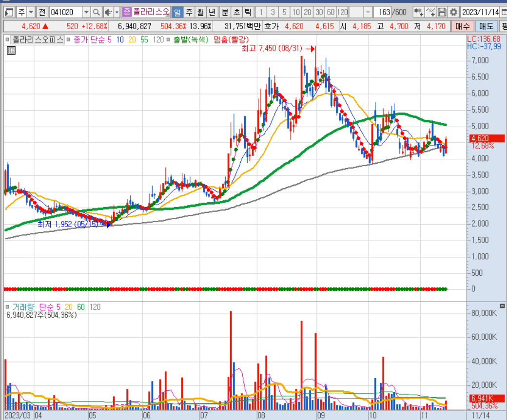The image size is (507, 420).
Task: Toggle the 폴라리스오피스 series legend marker
Action: 7,40
